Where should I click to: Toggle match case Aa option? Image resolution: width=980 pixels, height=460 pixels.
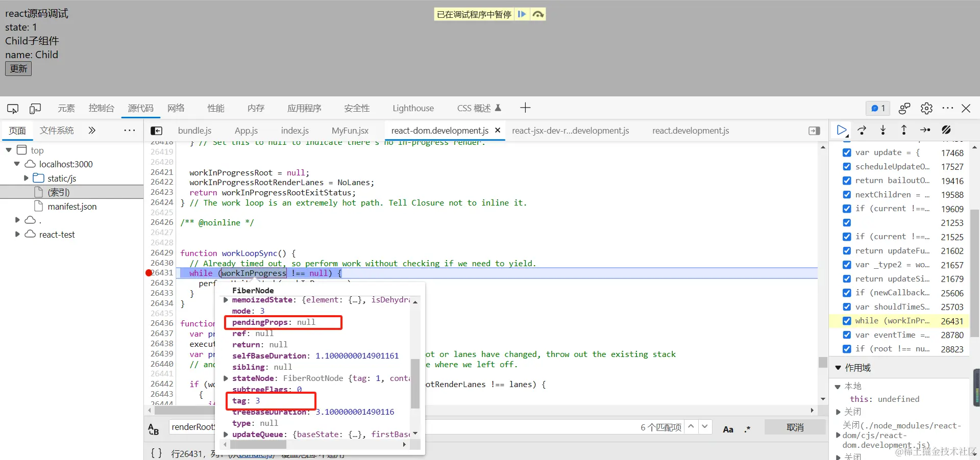(728, 429)
